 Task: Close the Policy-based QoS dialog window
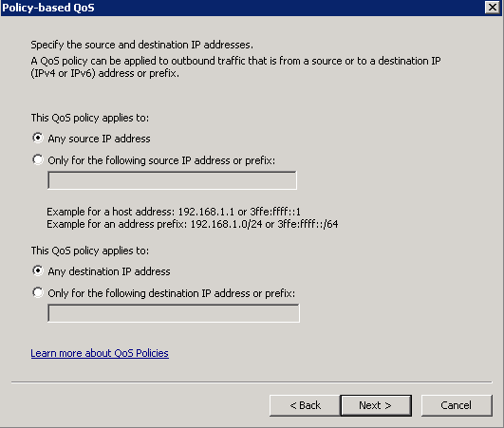(492, 7)
